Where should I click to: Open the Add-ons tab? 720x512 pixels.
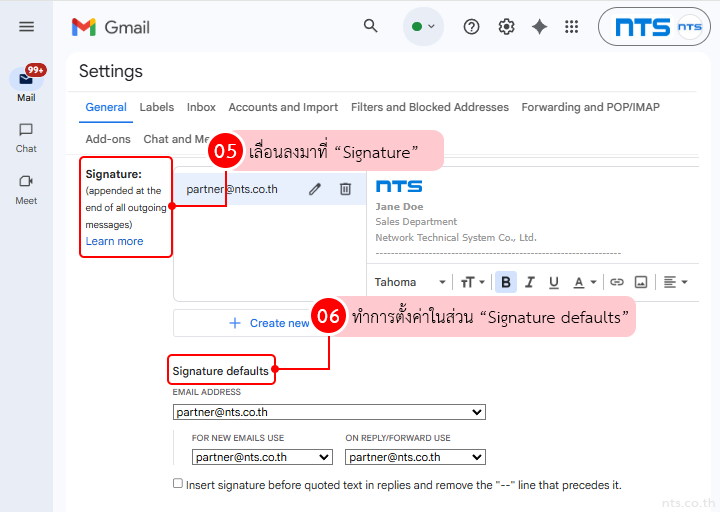click(108, 139)
